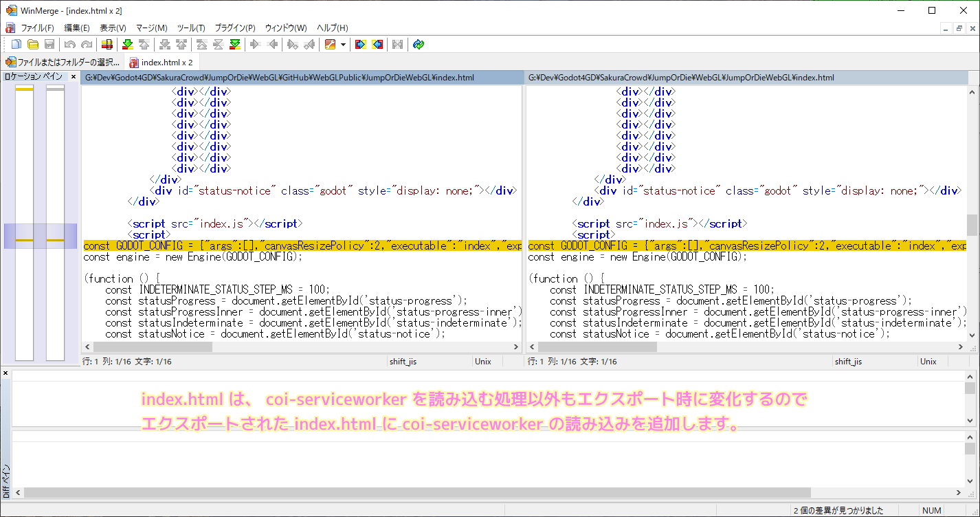This screenshot has width=980, height=517.
Task: Close the Diff pane with its X
Action: pyautogui.click(x=5, y=373)
